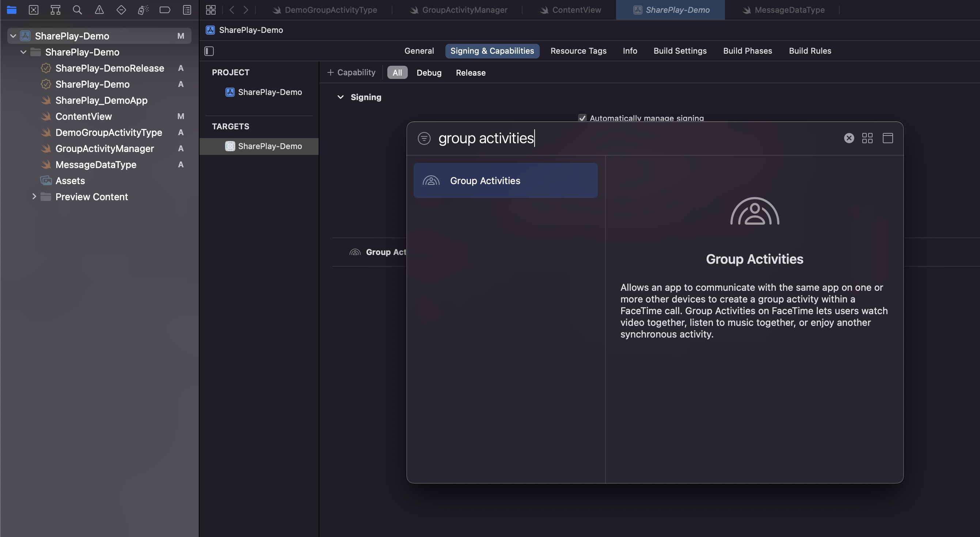Switch capability library to grid view
The image size is (980, 537).
(867, 138)
